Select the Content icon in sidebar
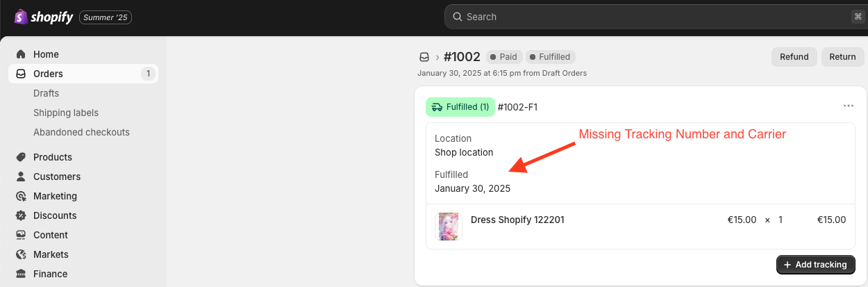 pos(21,235)
